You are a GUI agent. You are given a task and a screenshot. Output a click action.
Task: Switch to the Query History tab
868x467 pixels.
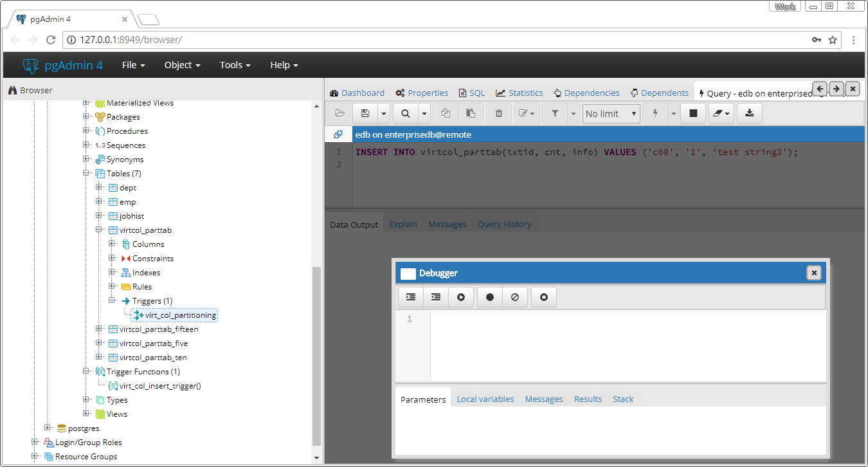(x=504, y=224)
